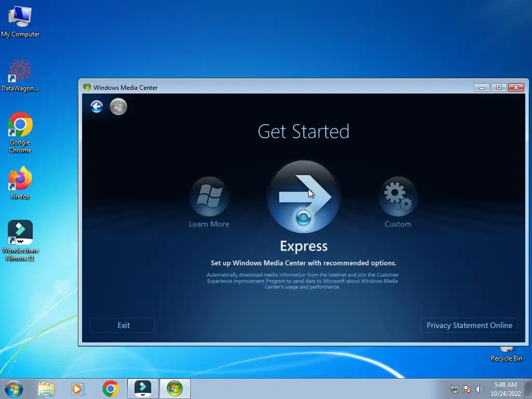Select Google Chrome desktop shortcut
532x399 pixels.
pyautogui.click(x=20, y=132)
